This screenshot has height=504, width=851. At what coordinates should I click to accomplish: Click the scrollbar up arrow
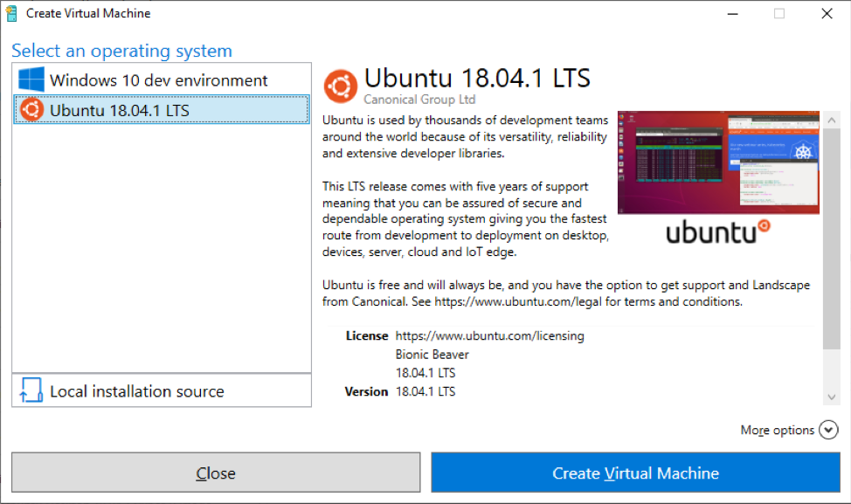[x=831, y=121]
